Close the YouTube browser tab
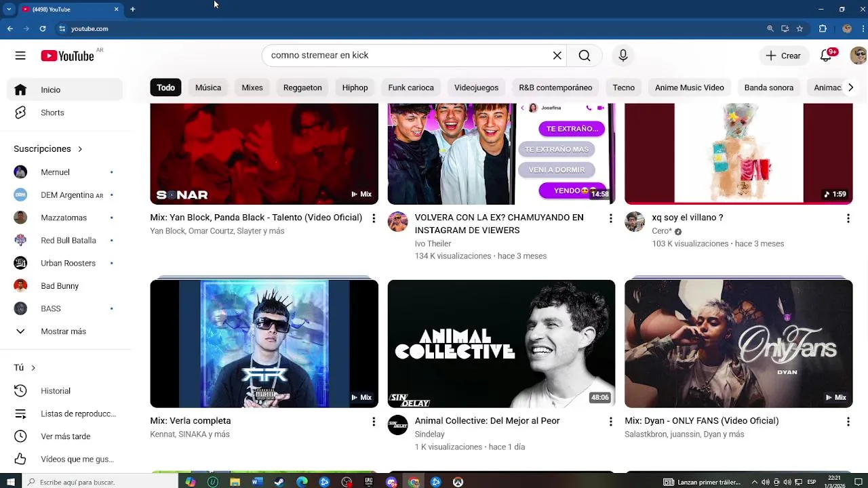 116,9
